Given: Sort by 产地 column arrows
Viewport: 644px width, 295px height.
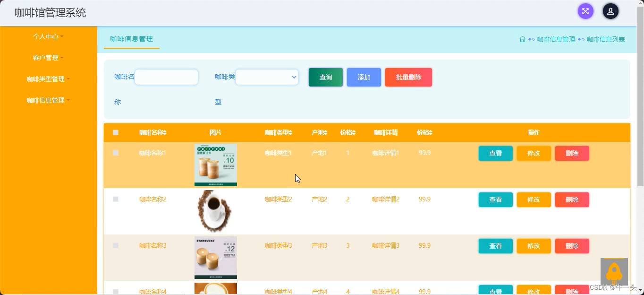Looking at the screenshot, I should pos(325,133).
